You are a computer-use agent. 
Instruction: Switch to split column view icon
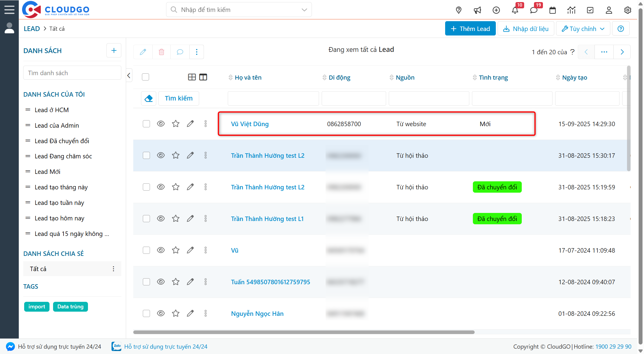[x=203, y=77]
